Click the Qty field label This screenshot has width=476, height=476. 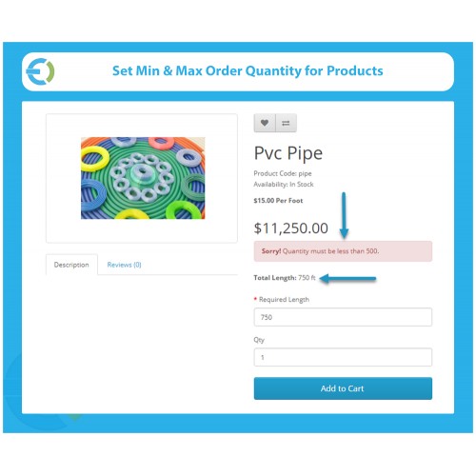[259, 340]
